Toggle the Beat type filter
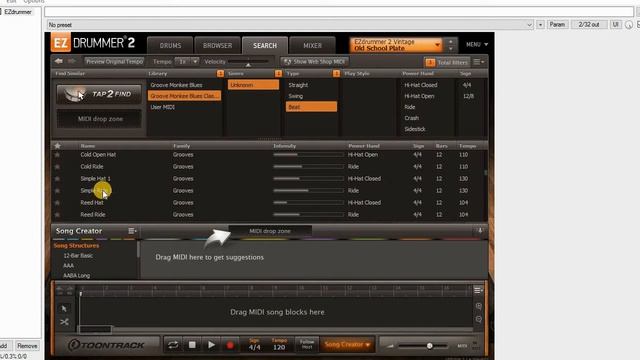The image size is (640, 360). pyautogui.click(x=311, y=107)
